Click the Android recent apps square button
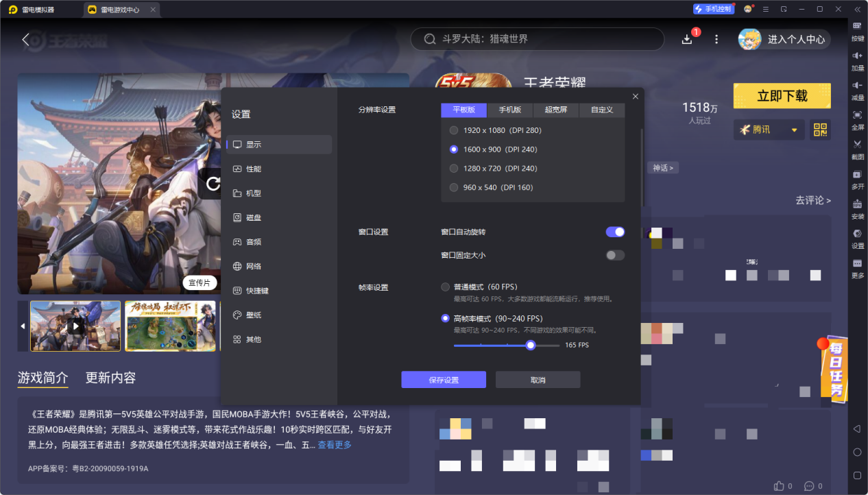 [857, 475]
